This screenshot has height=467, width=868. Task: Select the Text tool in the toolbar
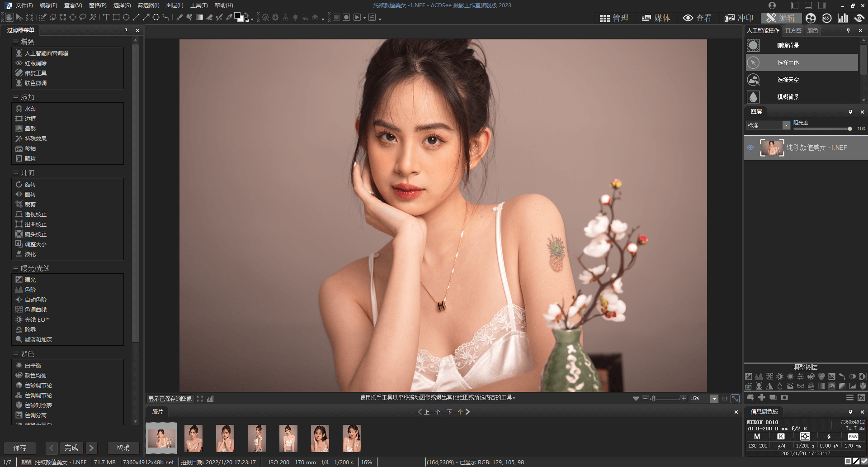pyautogui.click(x=106, y=17)
